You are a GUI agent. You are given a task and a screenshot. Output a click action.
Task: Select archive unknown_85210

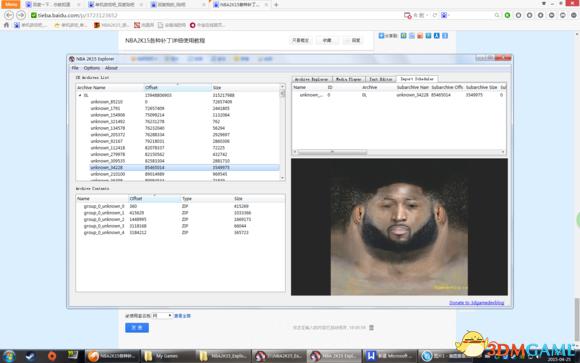point(107,102)
